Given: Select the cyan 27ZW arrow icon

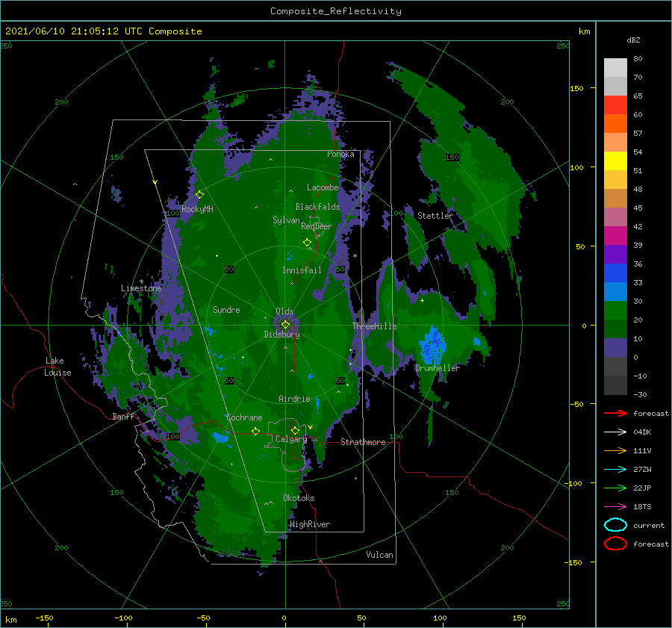Looking at the screenshot, I should (615, 470).
